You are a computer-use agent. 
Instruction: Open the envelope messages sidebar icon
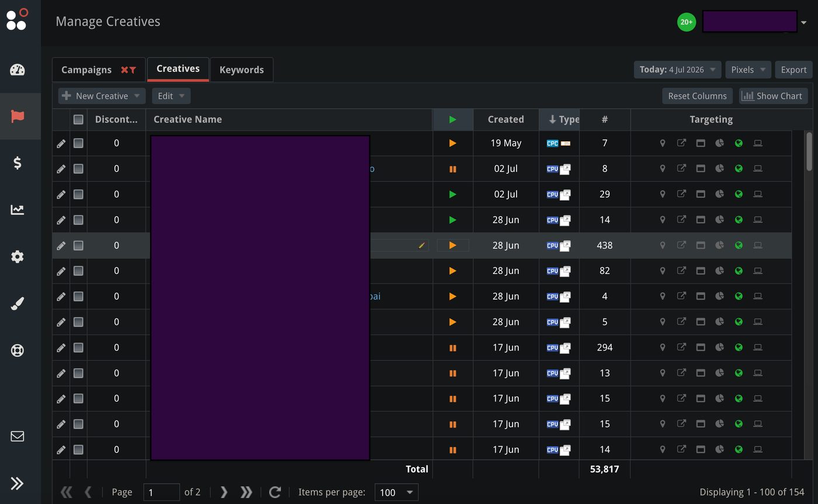click(18, 436)
